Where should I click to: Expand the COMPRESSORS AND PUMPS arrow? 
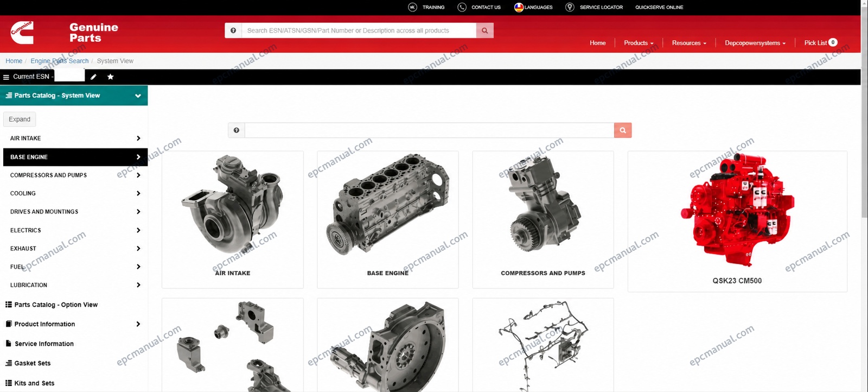(138, 175)
